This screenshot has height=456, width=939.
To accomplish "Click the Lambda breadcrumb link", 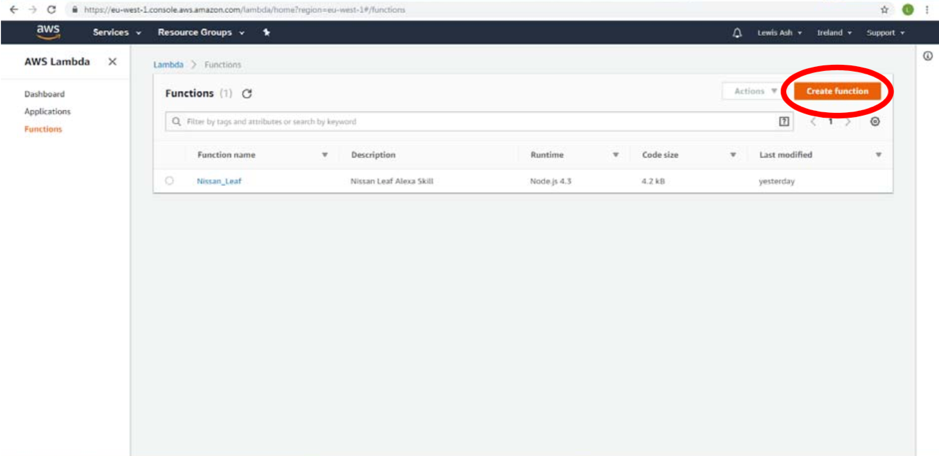I will point(168,65).
